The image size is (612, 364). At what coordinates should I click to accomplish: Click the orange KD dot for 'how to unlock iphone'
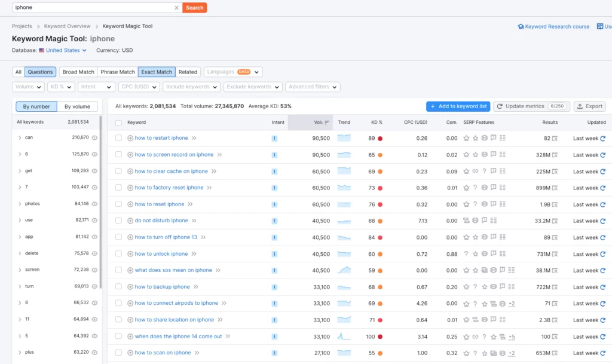click(380, 254)
